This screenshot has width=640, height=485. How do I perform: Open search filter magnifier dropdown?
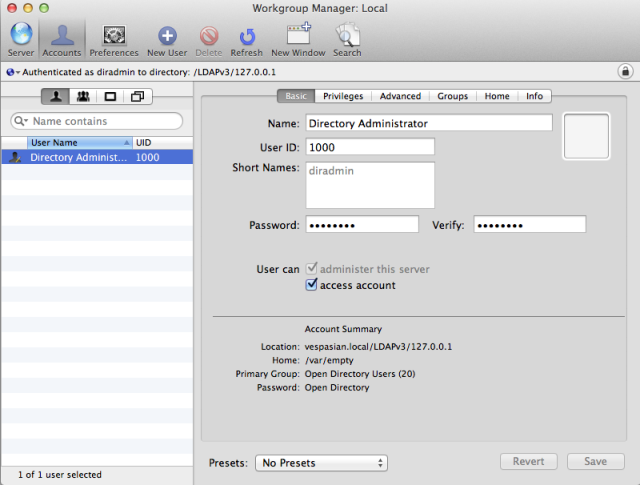[x=21, y=121]
